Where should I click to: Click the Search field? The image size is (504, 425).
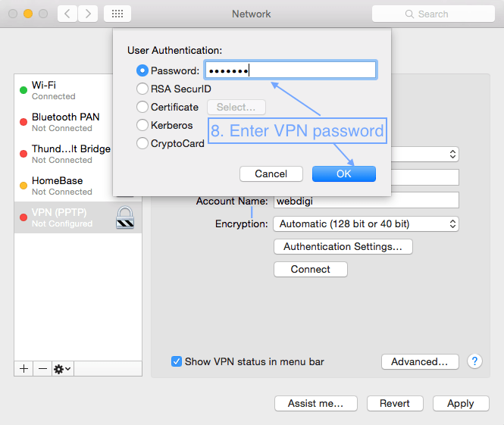click(433, 14)
